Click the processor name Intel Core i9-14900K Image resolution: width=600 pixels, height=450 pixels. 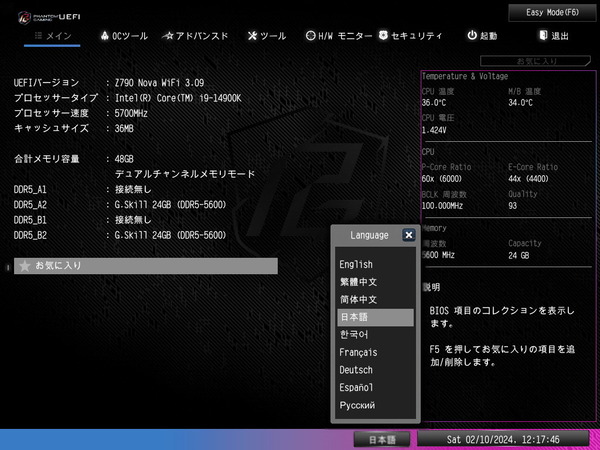[178, 98]
